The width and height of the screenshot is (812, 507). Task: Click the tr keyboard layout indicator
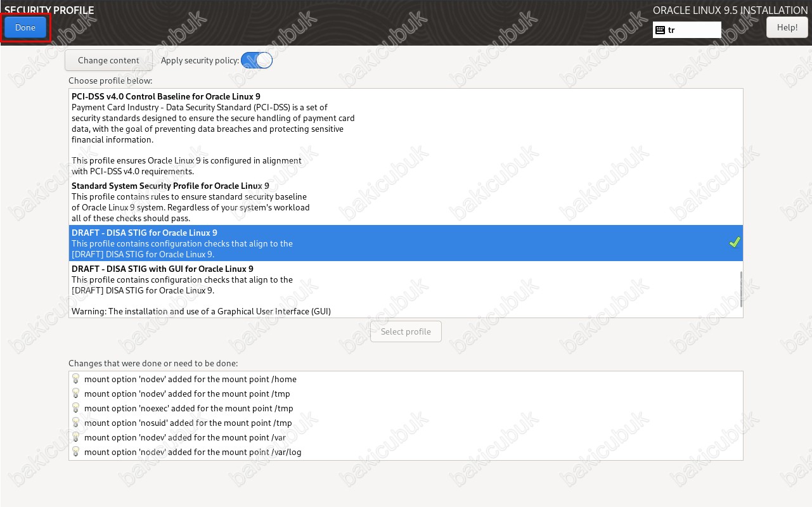pos(687,30)
